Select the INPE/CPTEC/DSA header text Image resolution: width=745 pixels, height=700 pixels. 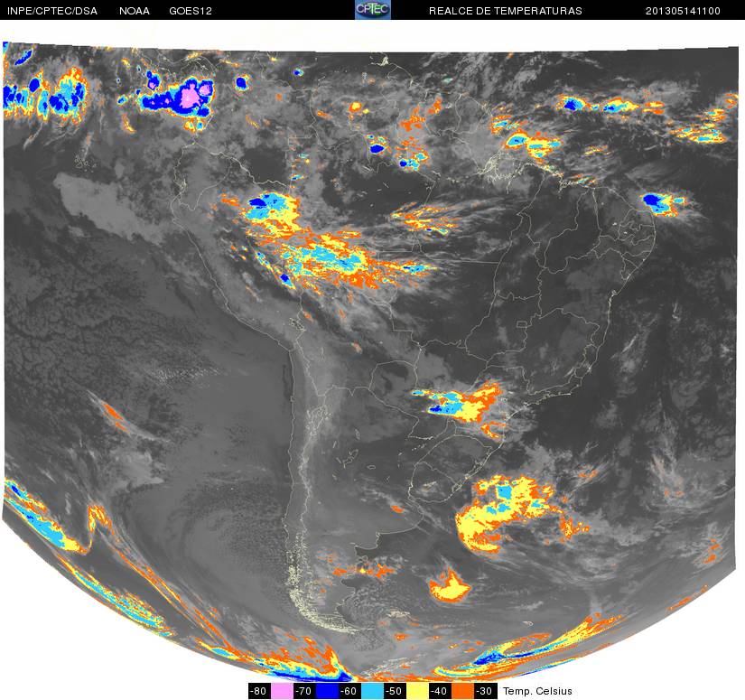pyautogui.click(x=52, y=11)
